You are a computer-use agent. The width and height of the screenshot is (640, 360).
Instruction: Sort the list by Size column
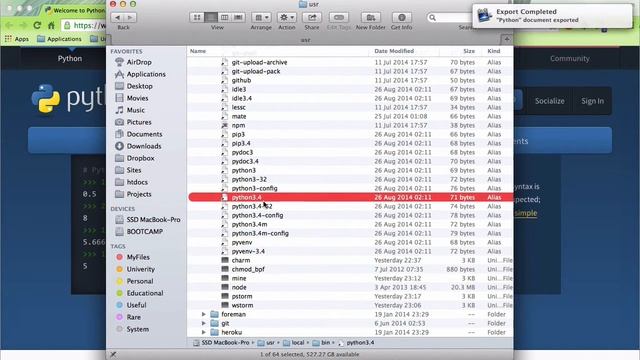(461, 51)
